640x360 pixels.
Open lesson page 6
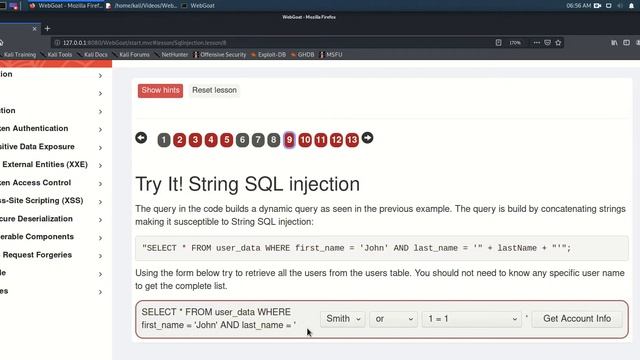click(242, 140)
